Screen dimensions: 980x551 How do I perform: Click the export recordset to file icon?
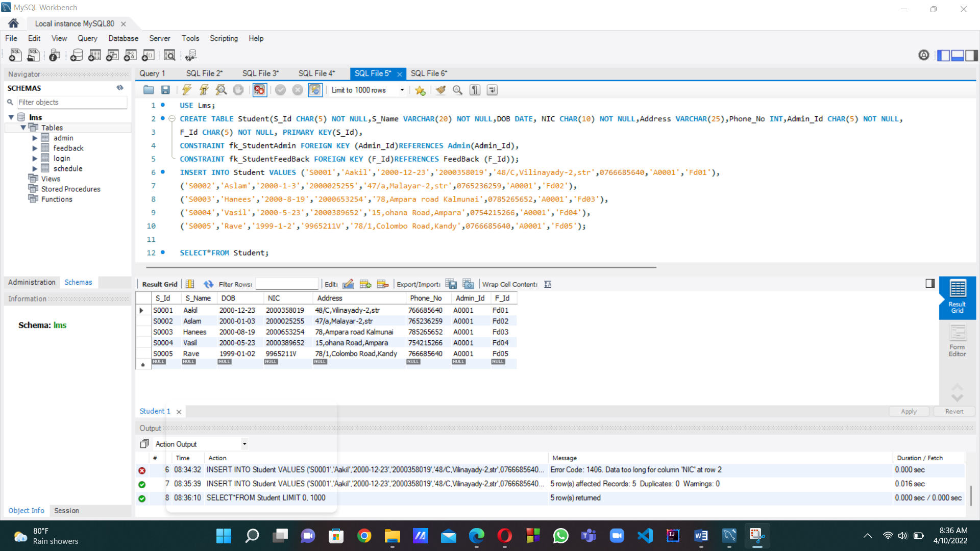[x=451, y=284]
